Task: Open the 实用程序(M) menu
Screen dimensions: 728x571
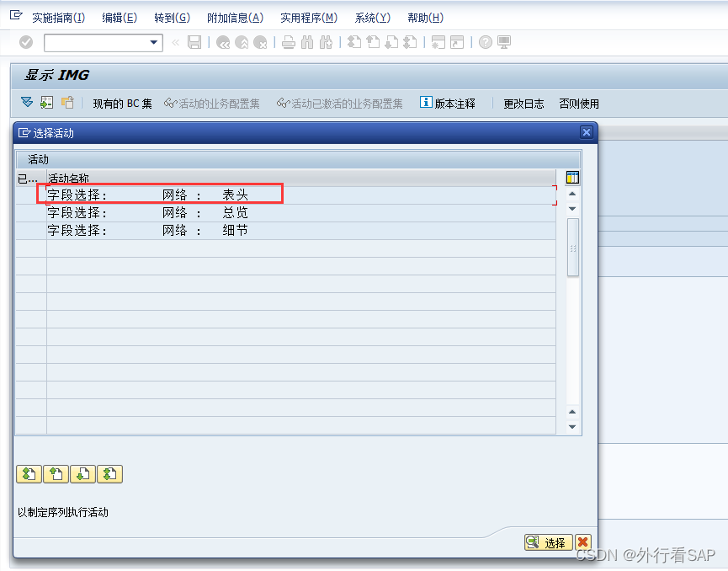Action: [309, 18]
